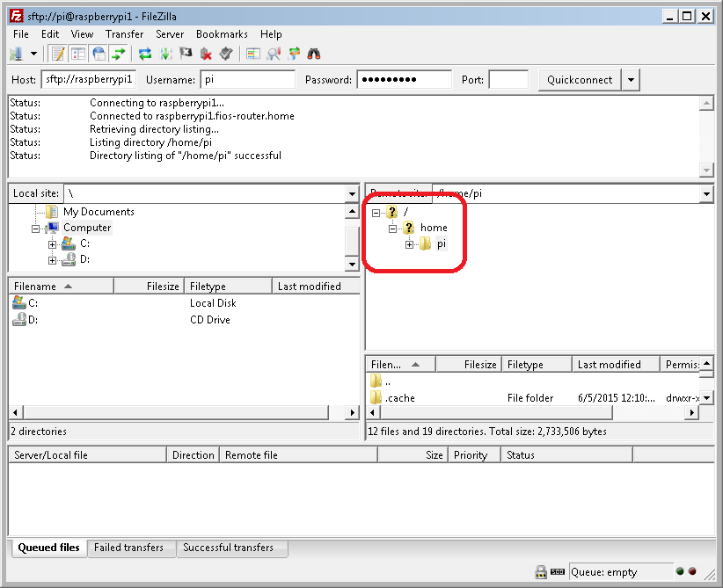Open the Bookmarks menu
723x588 pixels.
tap(222, 34)
